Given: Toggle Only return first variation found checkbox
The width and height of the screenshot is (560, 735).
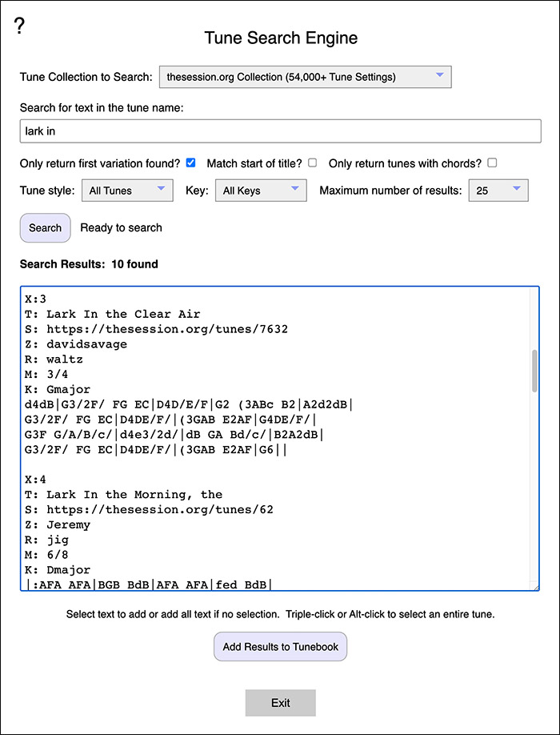Looking at the screenshot, I should (190, 163).
